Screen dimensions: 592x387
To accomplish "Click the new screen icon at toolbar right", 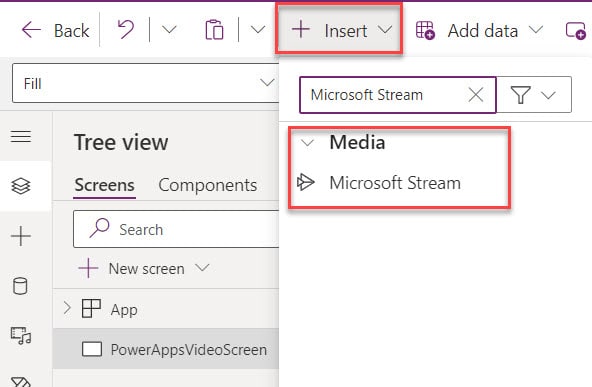I will coord(575,30).
